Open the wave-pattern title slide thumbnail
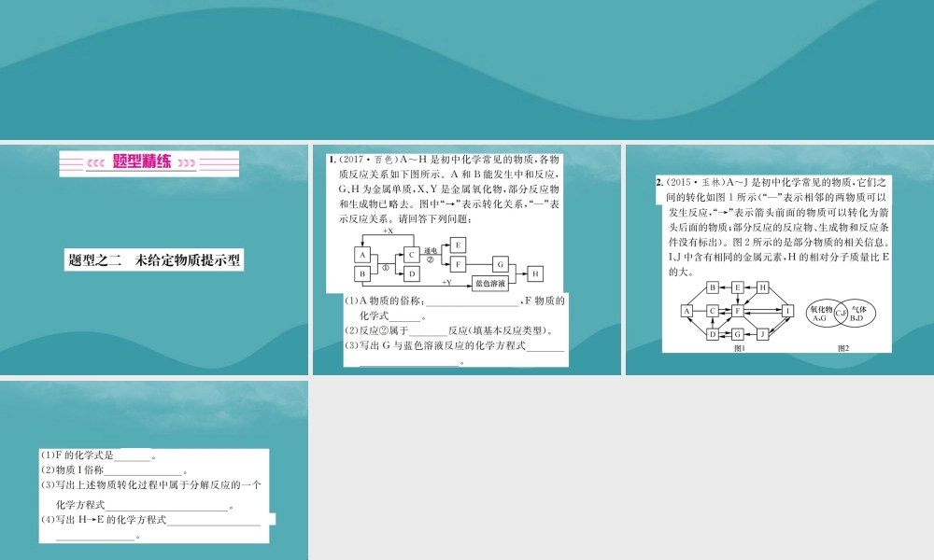The width and height of the screenshot is (934, 560). click(x=467, y=69)
